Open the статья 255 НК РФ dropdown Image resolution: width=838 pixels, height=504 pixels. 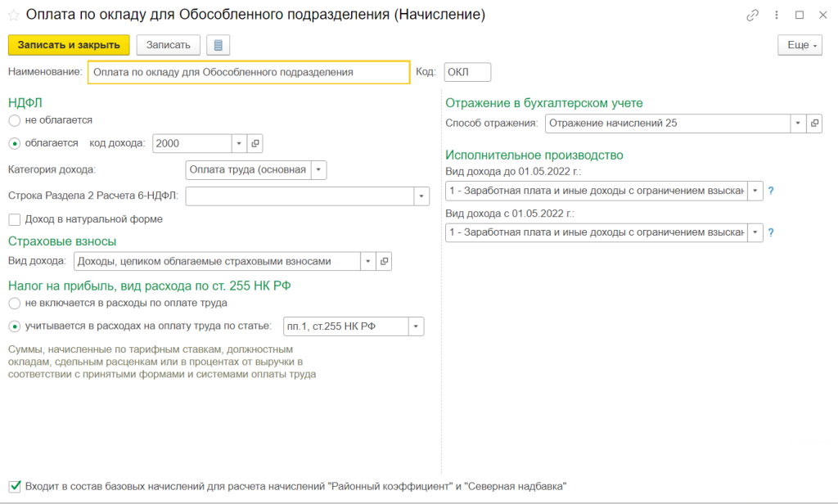416,326
